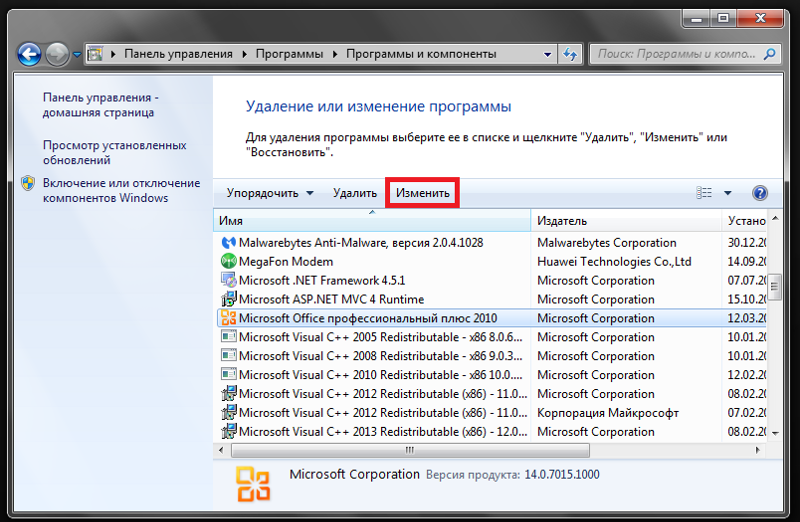Screen dimensions: 800x522
Task: Open the 'Упорядочить' menu
Action: pos(270,193)
